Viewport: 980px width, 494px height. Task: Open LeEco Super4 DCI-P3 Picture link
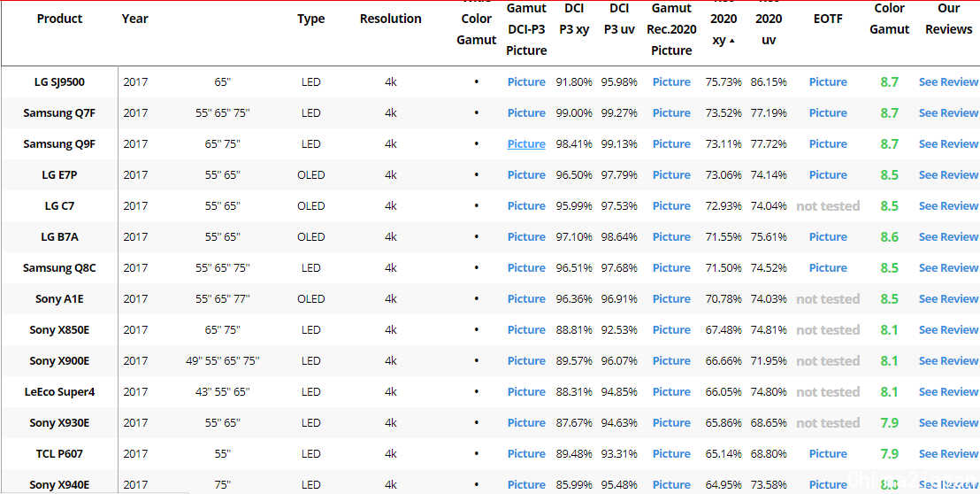[526, 392]
